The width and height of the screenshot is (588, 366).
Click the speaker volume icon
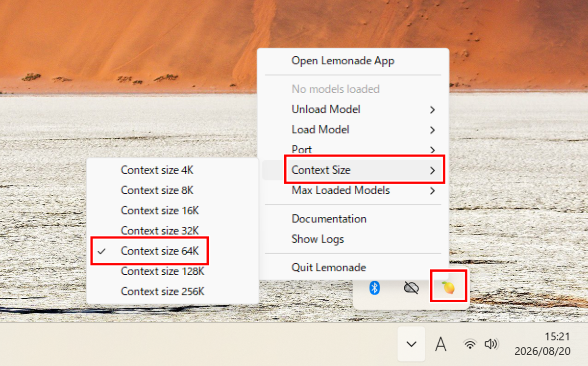pos(491,344)
